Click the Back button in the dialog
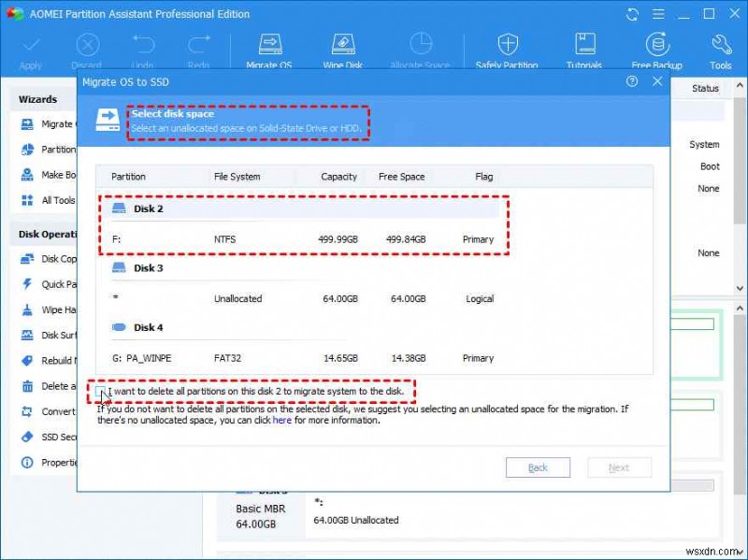 [x=539, y=467]
